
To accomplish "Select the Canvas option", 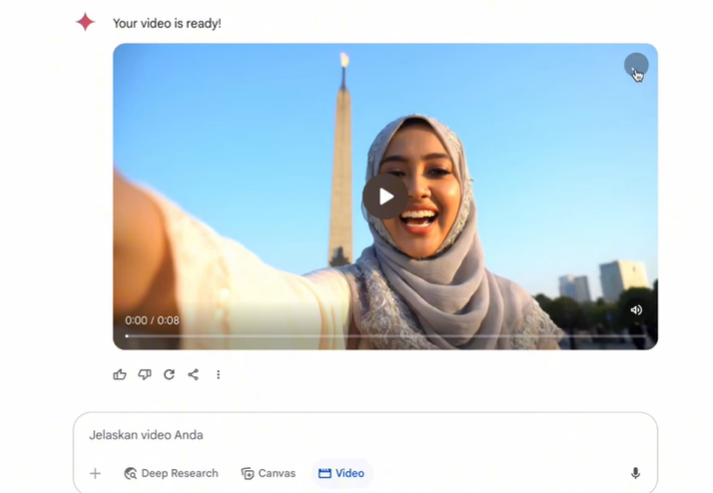I will (x=268, y=473).
